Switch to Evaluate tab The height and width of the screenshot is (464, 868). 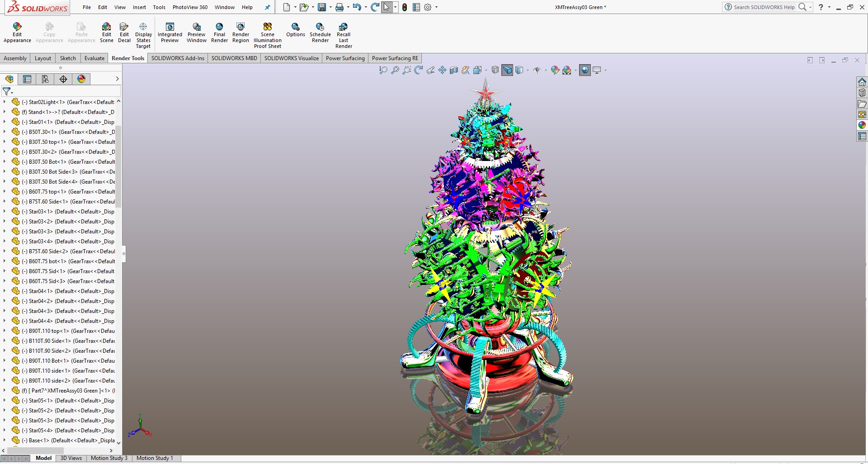click(94, 58)
